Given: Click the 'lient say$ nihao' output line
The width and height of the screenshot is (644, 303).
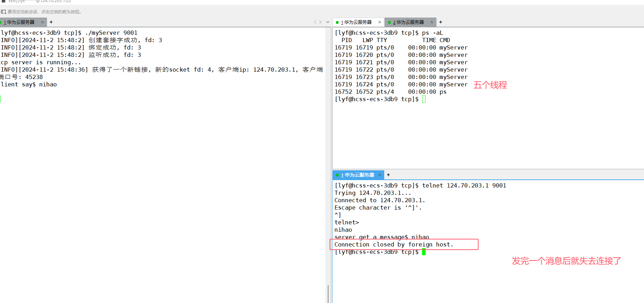Looking at the screenshot, I should [29, 84].
